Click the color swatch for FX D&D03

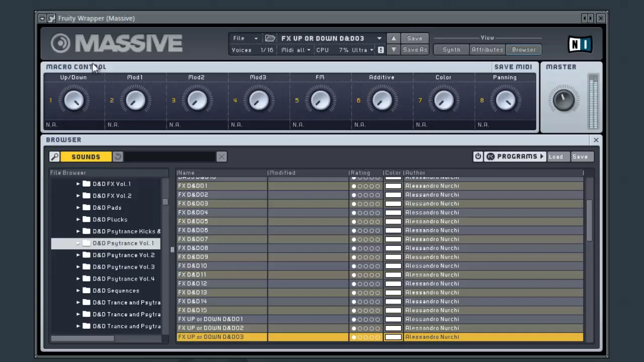click(x=393, y=204)
